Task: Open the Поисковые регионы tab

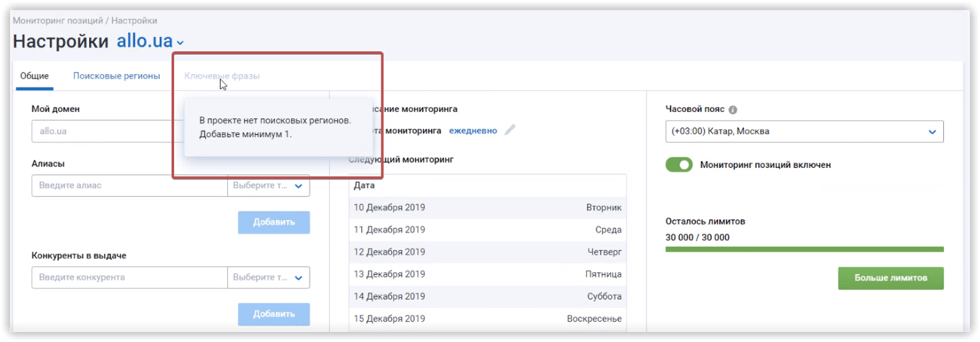Action: [116, 76]
